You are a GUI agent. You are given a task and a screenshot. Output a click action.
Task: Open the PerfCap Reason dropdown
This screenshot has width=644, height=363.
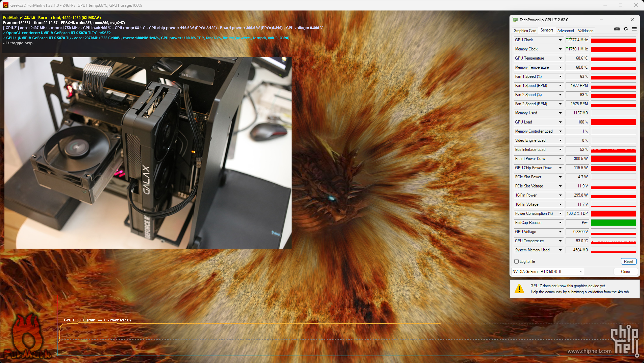click(560, 223)
